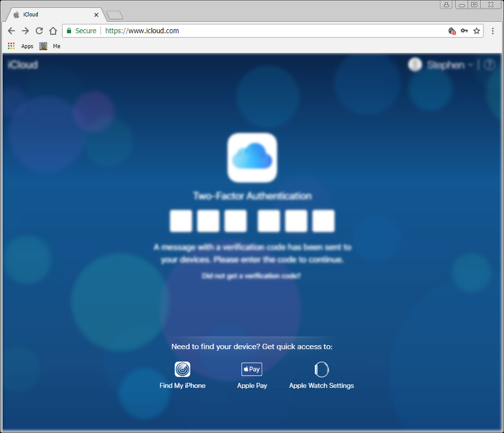Click the Secure label in address bar

85,31
